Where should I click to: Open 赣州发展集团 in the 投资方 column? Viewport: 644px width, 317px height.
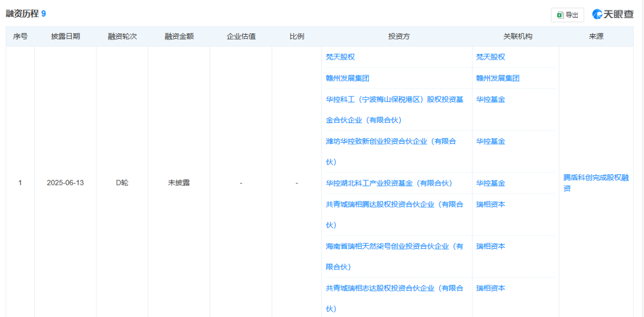coord(348,78)
